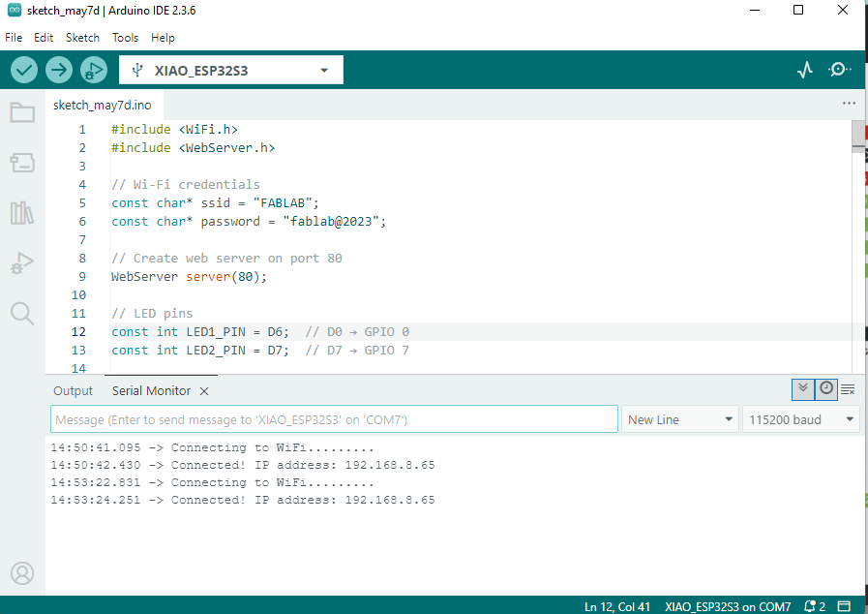Open the account profile icon

point(22,573)
